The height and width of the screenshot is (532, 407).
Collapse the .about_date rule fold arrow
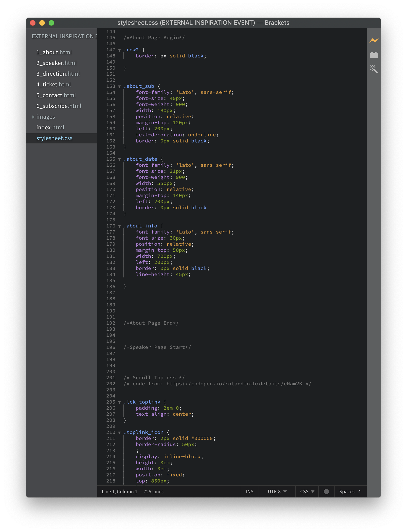pyautogui.click(x=119, y=159)
